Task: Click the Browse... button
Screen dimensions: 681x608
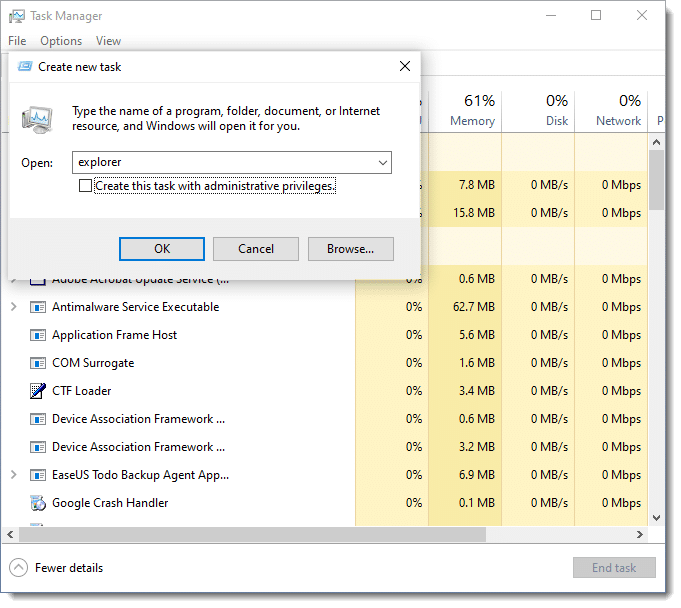Action: coord(351,249)
